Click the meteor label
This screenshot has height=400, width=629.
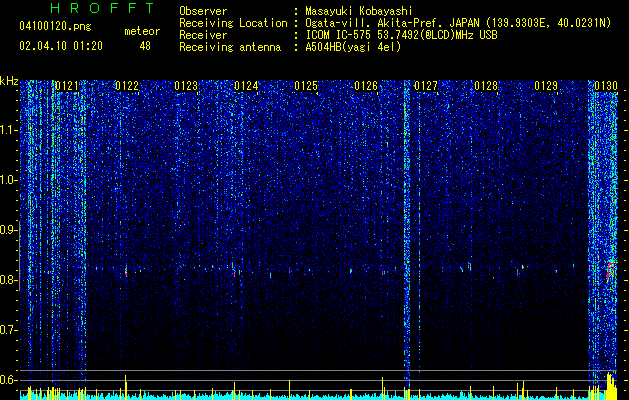[x=142, y=31]
